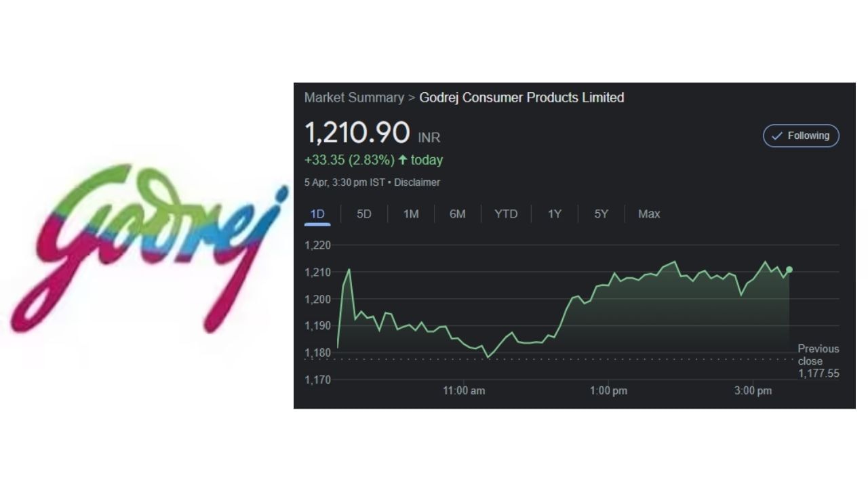
Task: Open the Market Summary link
Action: click(354, 98)
